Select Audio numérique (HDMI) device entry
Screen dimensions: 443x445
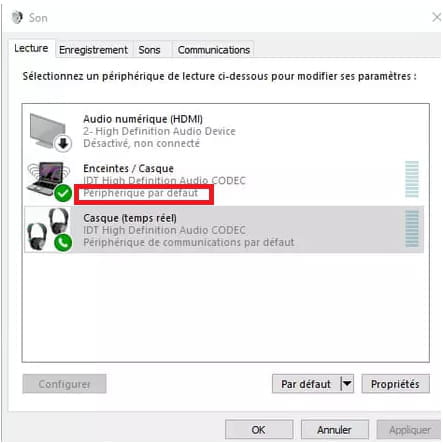coord(224,131)
